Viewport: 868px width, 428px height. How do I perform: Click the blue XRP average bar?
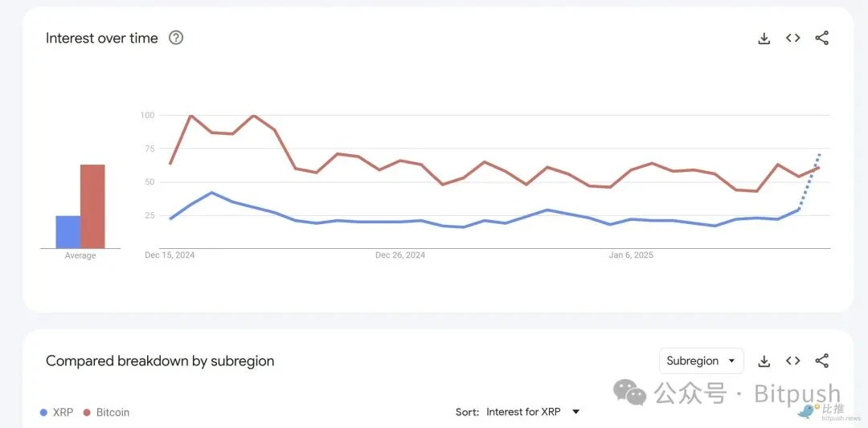(68, 232)
